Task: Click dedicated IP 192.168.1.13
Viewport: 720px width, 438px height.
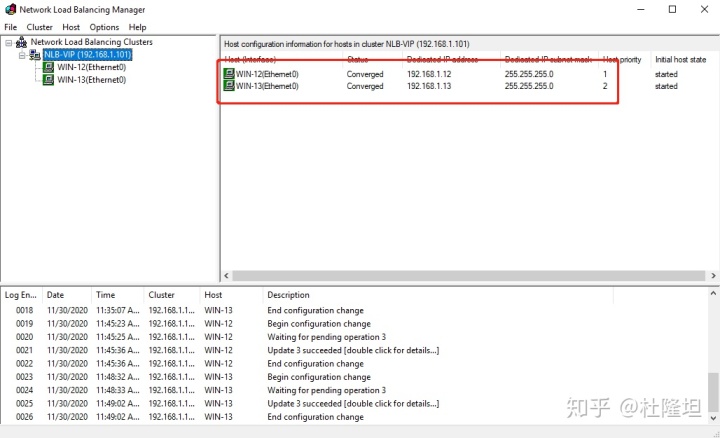Action: pos(429,86)
